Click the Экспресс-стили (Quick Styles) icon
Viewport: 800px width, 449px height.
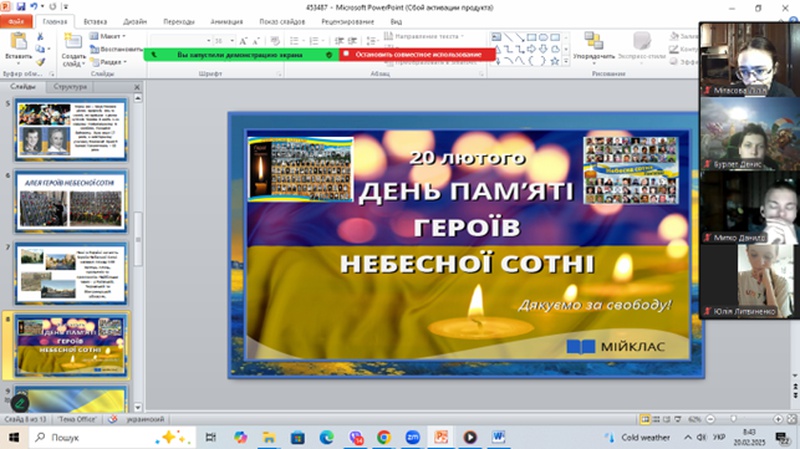coord(641,42)
